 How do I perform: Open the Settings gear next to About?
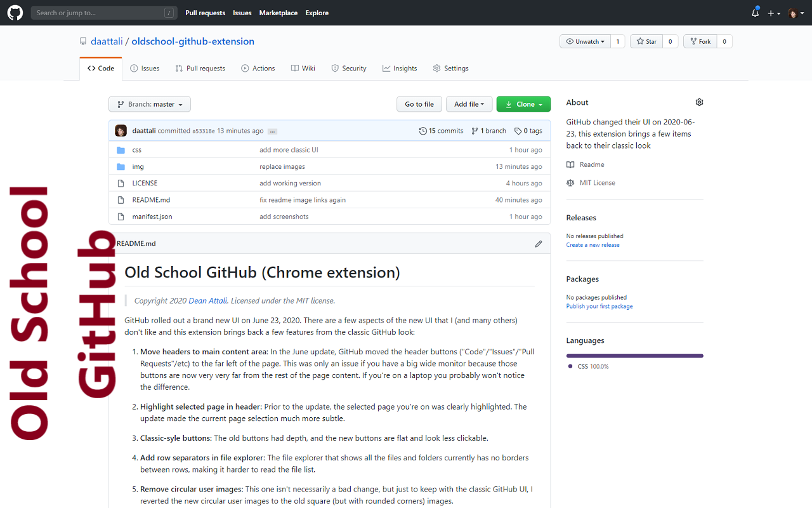pyautogui.click(x=699, y=102)
